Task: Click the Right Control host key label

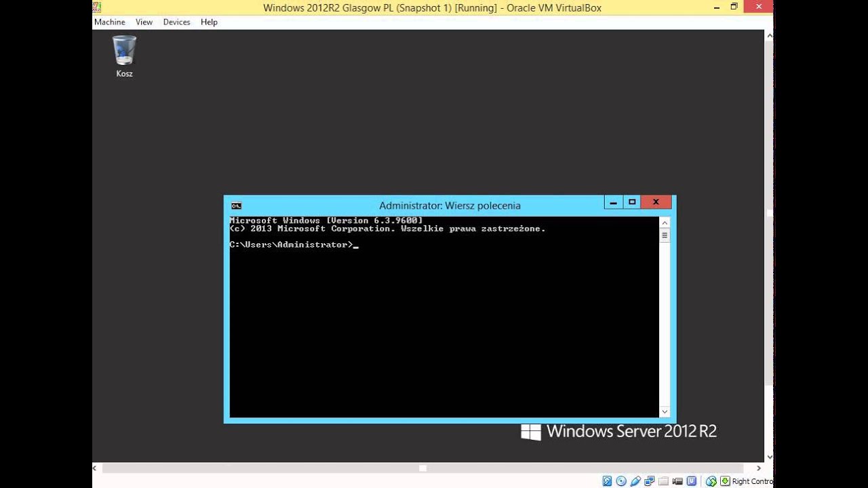Action: 752,481
